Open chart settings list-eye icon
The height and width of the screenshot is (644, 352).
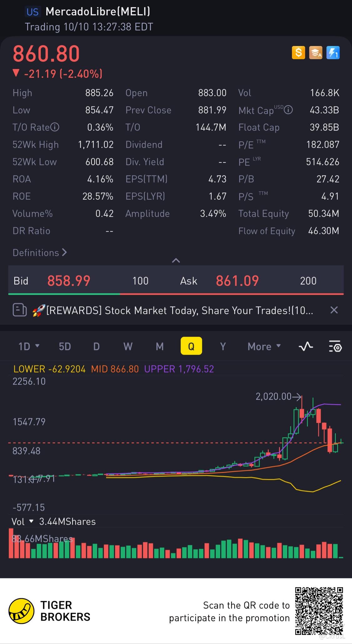pos(335,346)
